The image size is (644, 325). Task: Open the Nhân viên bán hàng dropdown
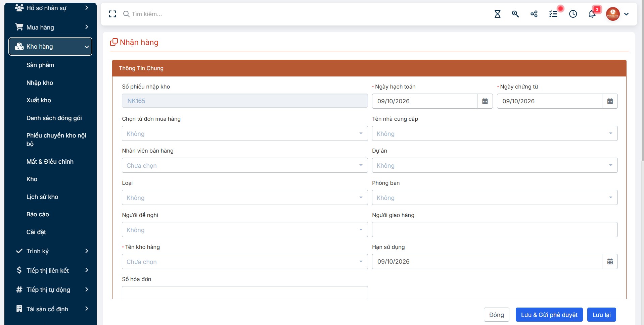(x=245, y=165)
